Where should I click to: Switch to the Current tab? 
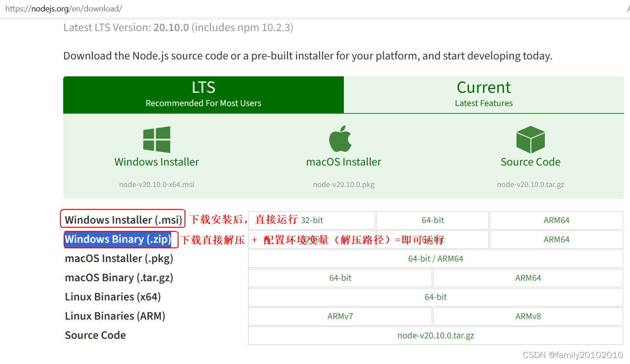point(483,93)
